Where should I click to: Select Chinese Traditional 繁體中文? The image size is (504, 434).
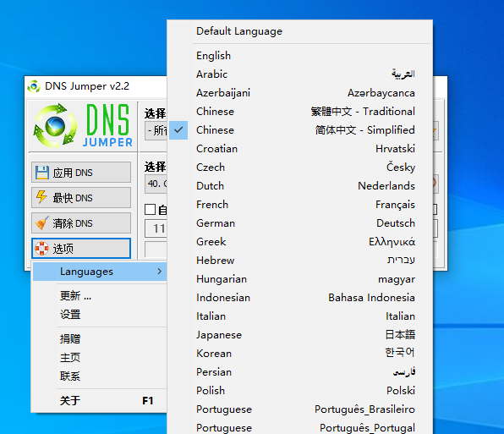click(300, 112)
